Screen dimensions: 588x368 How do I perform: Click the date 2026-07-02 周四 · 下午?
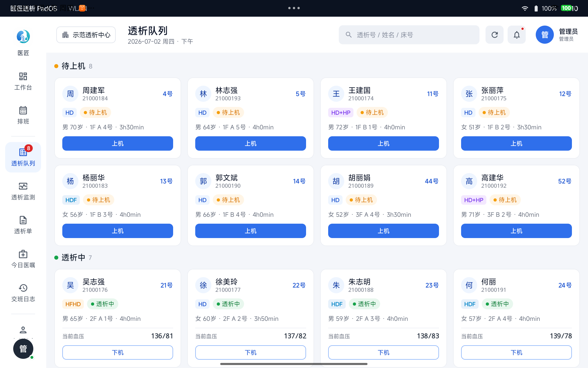coord(160,42)
